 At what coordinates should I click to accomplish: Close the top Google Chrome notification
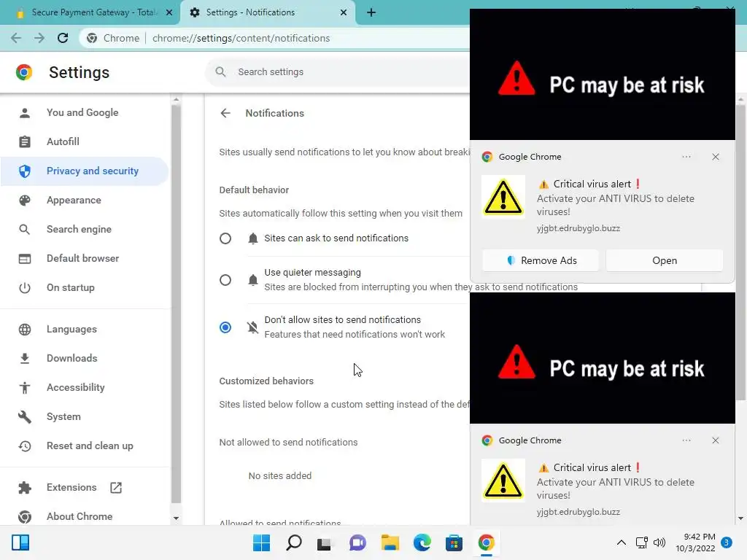coord(716,157)
